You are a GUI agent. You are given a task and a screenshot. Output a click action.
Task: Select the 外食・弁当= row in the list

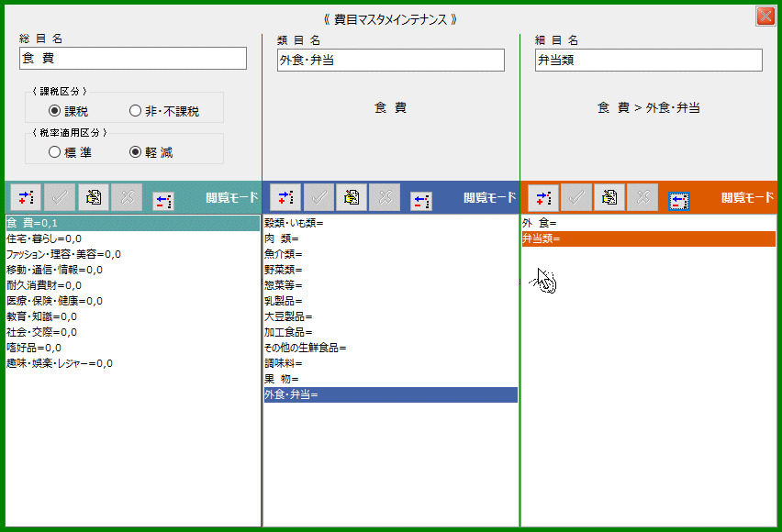pyautogui.click(x=391, y=395)
